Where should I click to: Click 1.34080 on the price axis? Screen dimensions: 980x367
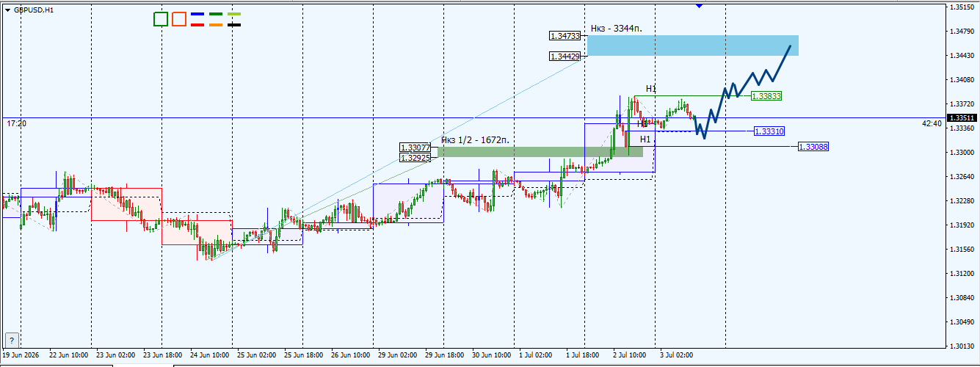(x=962, y=79)
